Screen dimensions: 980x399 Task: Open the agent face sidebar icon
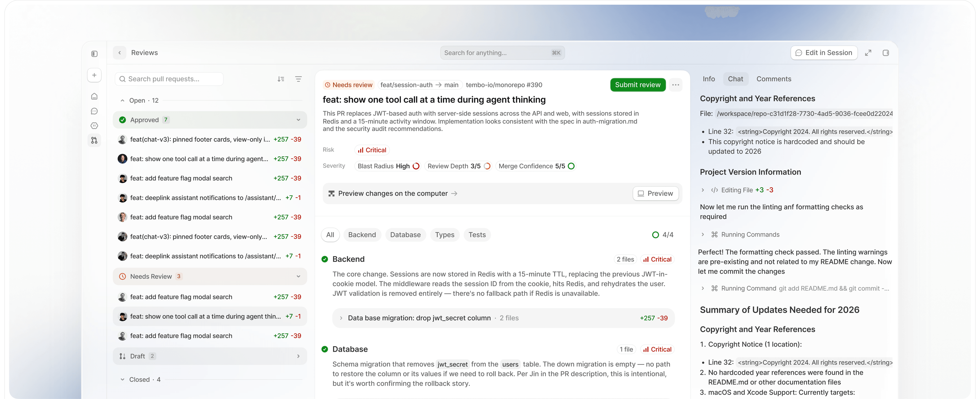[x=94, y=126]
